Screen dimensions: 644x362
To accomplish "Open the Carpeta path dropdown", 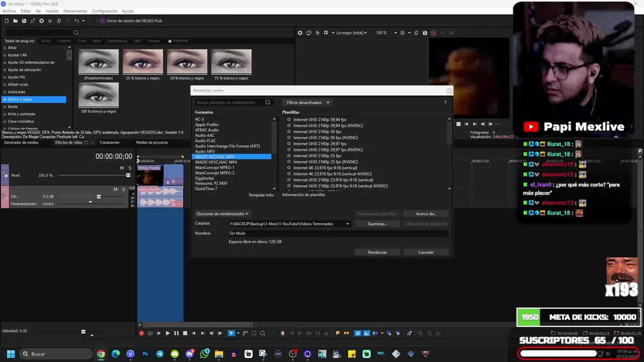I will click(x=347, y=224).
